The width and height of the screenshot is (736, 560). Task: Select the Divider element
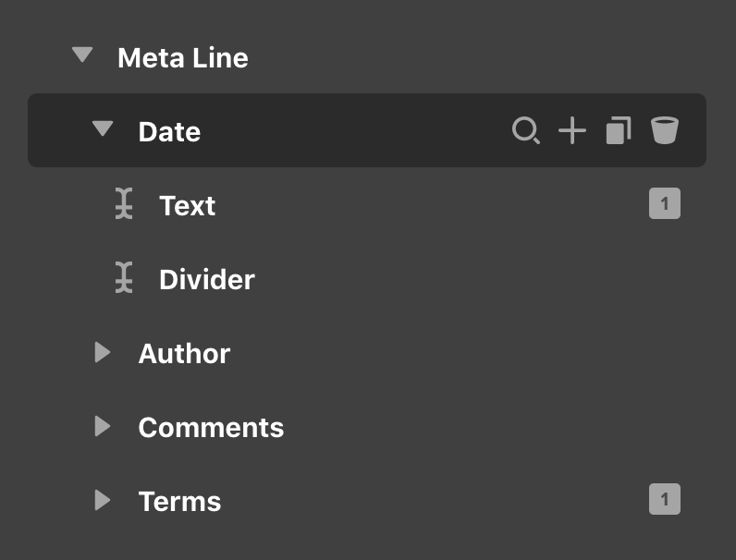point(207,279)
